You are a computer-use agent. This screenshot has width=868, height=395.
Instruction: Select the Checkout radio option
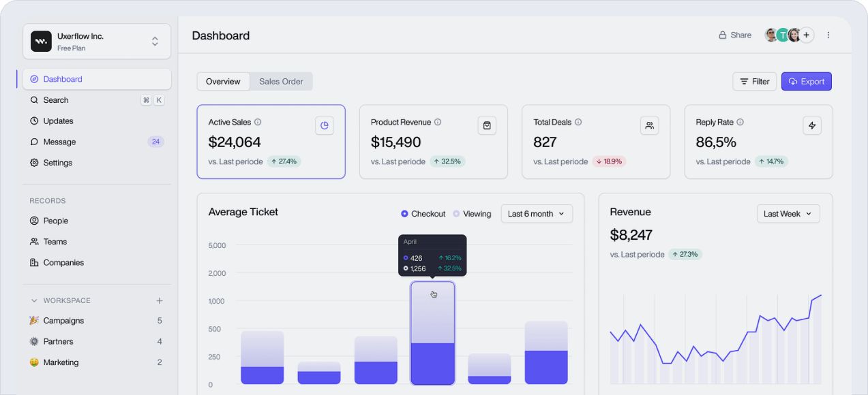[405, 214]
